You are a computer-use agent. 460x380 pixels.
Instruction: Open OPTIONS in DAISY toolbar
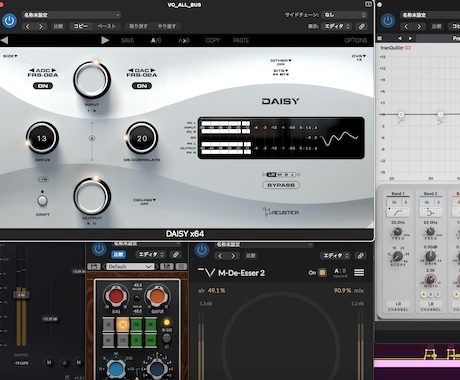pyautogui.click(x=356, y=40)
